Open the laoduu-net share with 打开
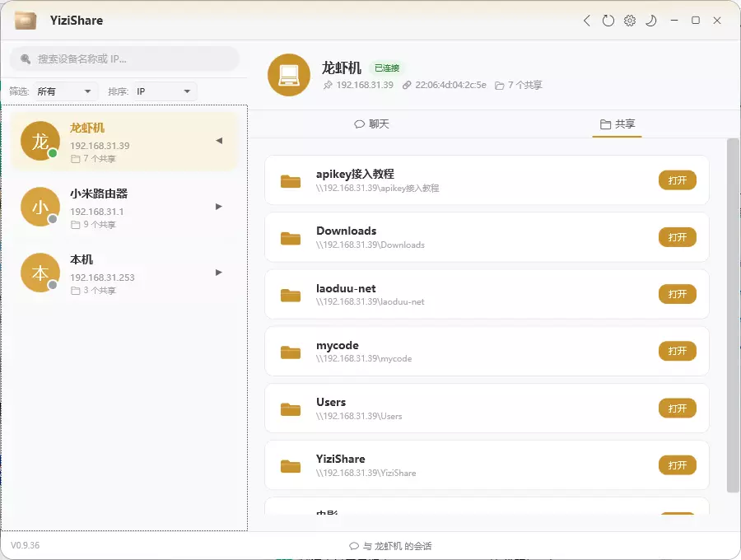Viewport: 741px width, 560px height. 678,294
